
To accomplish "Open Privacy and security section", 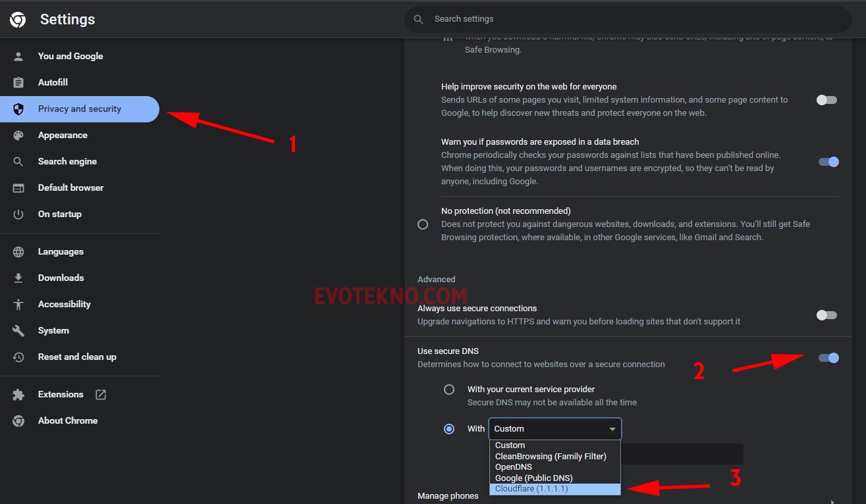I will click(x=80, y=109).
